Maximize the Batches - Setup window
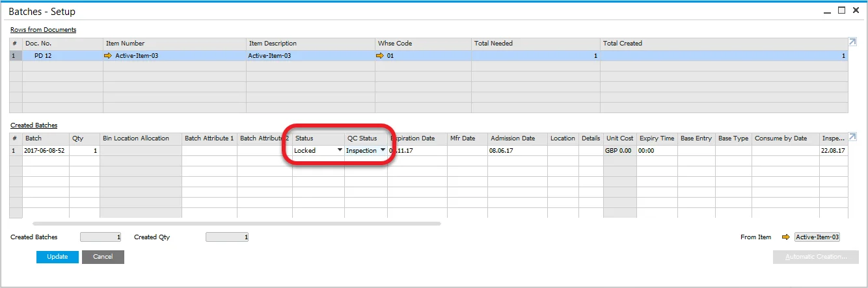The image size is (868, 288). (841, 10)
